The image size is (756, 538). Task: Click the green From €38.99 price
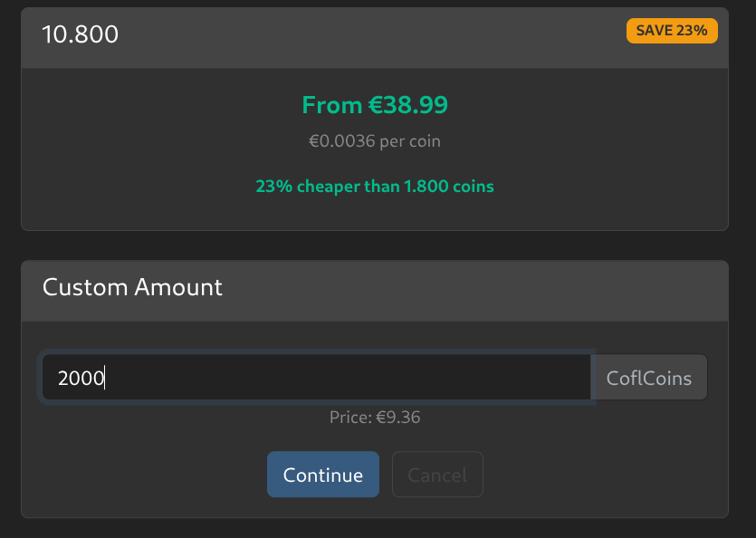(x=374, y=105)
